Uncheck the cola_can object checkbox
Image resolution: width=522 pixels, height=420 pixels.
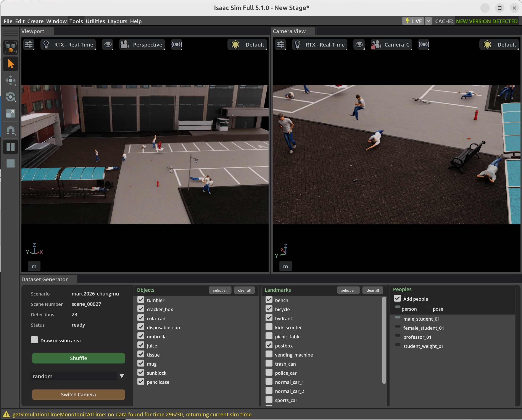point(141,318)
